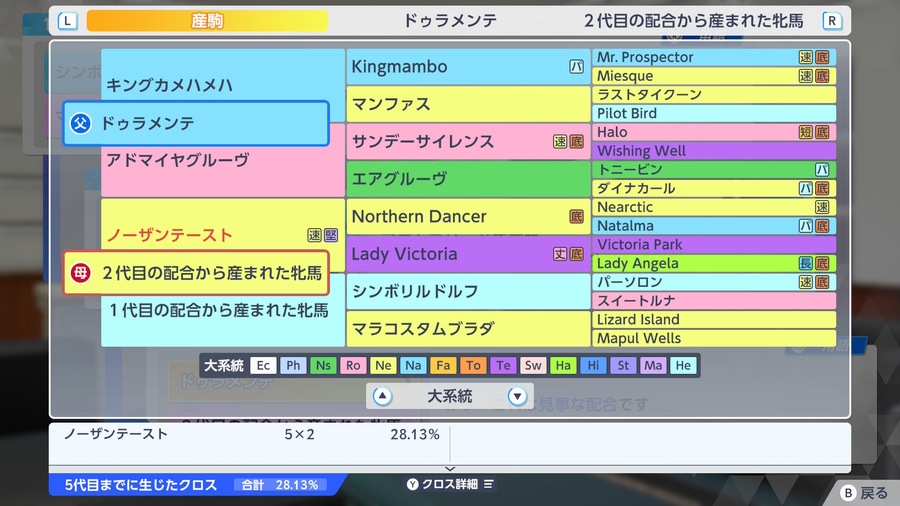Go back with the B 戻る button
The height and width of the screenshot is (506, 900).
click(x=864, y=493)
